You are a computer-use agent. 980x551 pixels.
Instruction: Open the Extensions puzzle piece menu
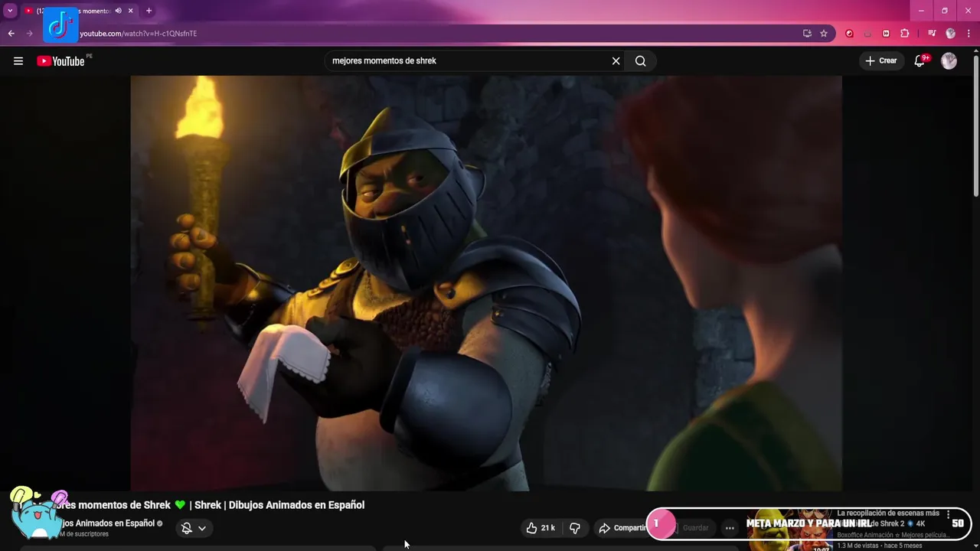coord(905,34)
